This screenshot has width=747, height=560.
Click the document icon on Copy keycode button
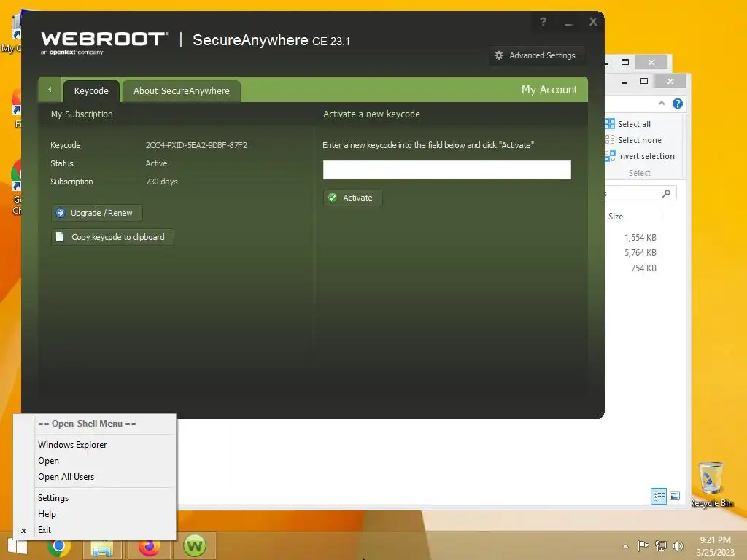[x=60, y=237]
